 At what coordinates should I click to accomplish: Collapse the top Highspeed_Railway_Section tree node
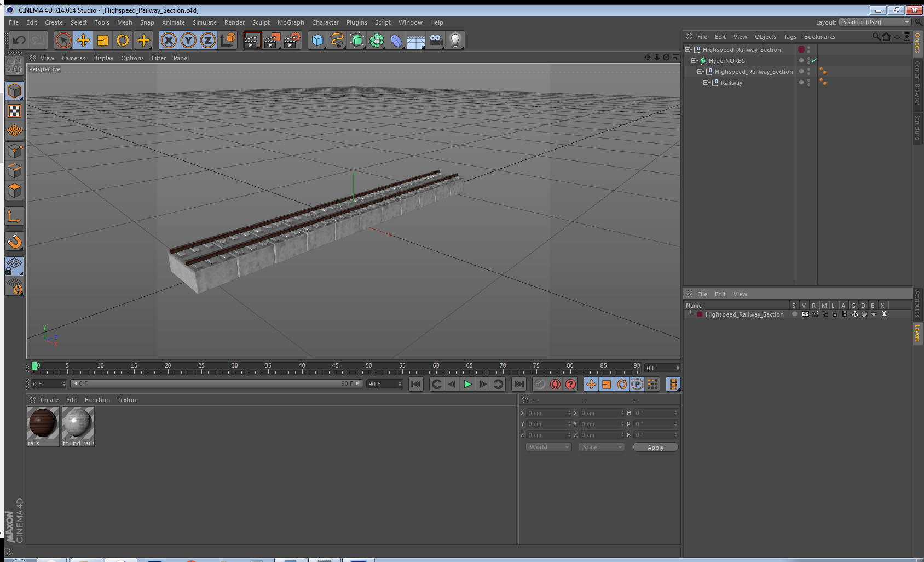pyautogui.click(x=688, y=49)
